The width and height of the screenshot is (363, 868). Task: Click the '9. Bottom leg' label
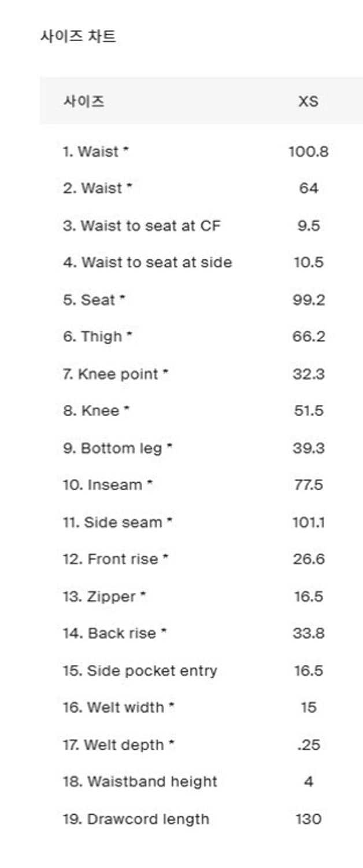coord(117,448)
